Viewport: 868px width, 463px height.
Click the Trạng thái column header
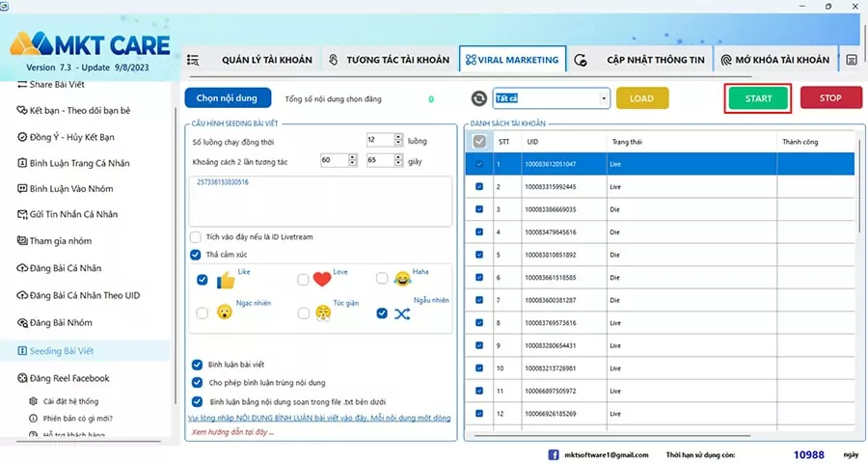point(692,142)
